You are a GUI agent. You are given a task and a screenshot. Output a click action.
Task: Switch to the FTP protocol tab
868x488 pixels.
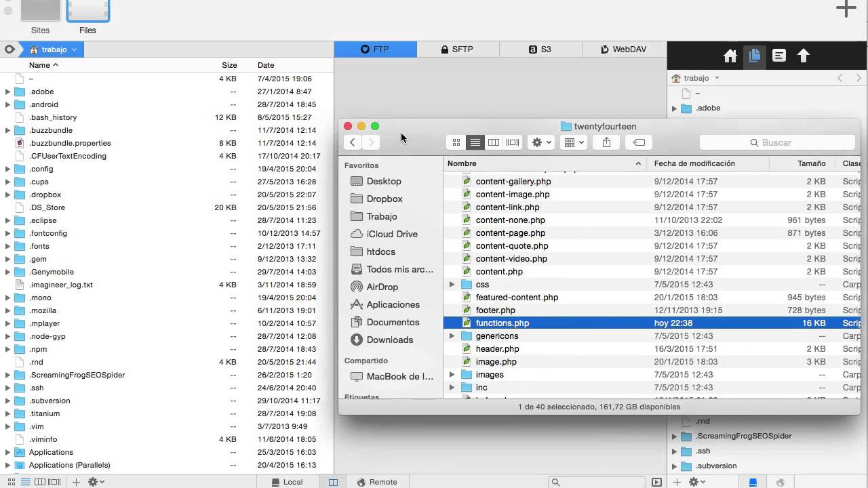coord(375,49)
